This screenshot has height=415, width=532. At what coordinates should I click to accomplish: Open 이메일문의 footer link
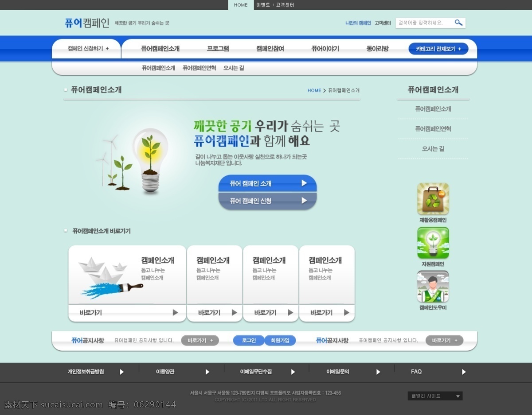pyautogui.click(x=337, y=372)
